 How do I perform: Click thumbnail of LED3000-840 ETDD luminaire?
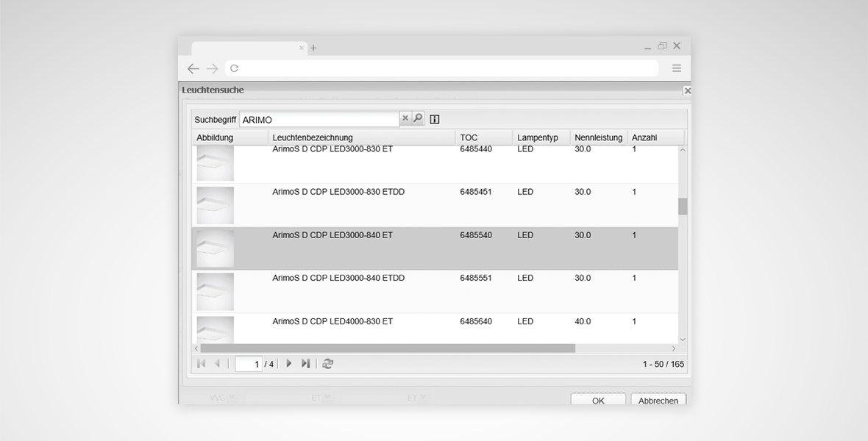point(216,292)
